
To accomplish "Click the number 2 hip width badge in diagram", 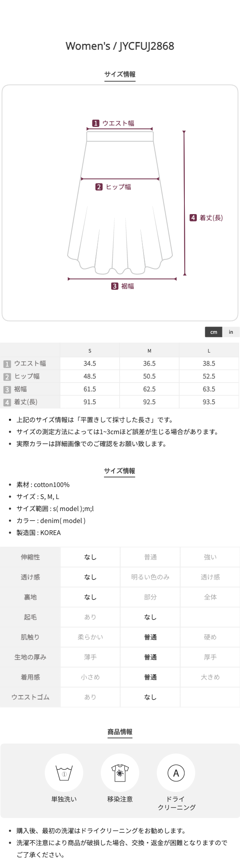I will tap(99, 187).
